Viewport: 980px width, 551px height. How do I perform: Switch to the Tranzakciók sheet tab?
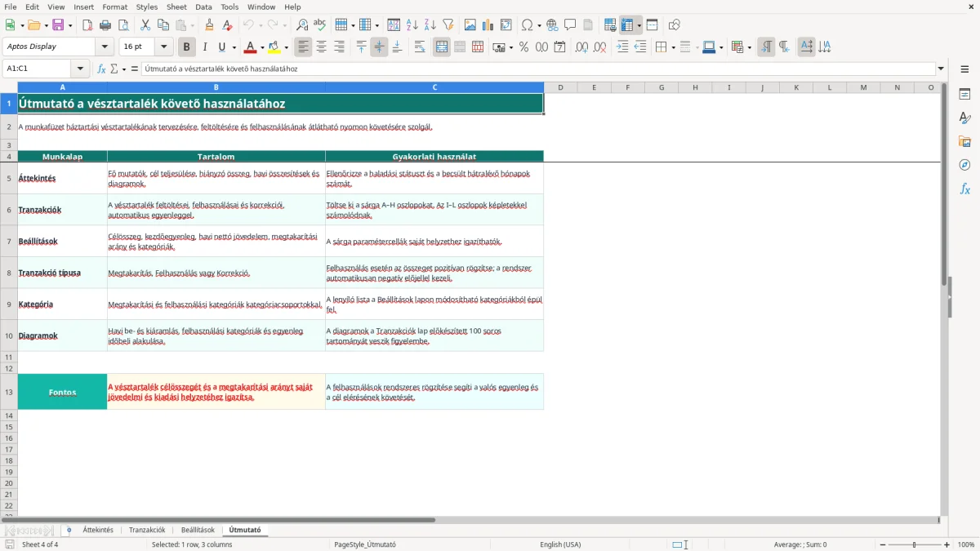147,531
